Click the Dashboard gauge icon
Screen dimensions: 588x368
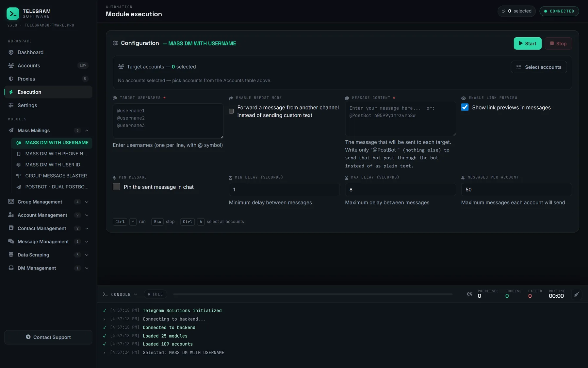pyautogui.click(x=11, y=52)
